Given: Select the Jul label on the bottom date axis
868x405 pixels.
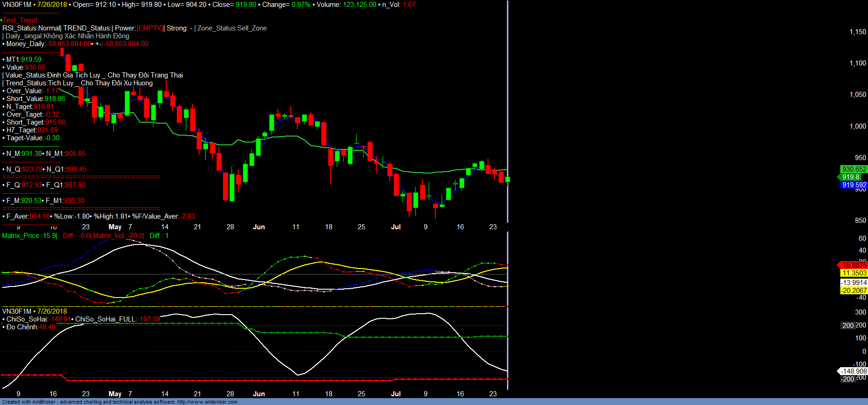Looking at the screenshot, I should coord(396,394).
